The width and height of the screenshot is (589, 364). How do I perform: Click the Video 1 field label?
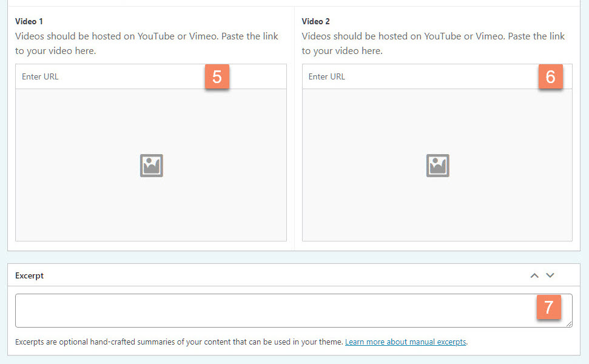(x=29, y=21)
